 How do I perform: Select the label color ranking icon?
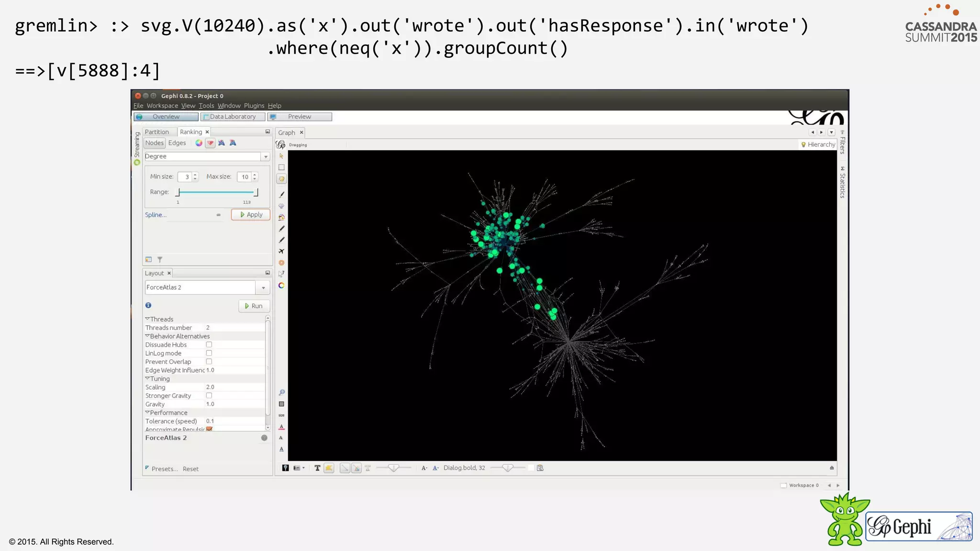tap(222, 143)
